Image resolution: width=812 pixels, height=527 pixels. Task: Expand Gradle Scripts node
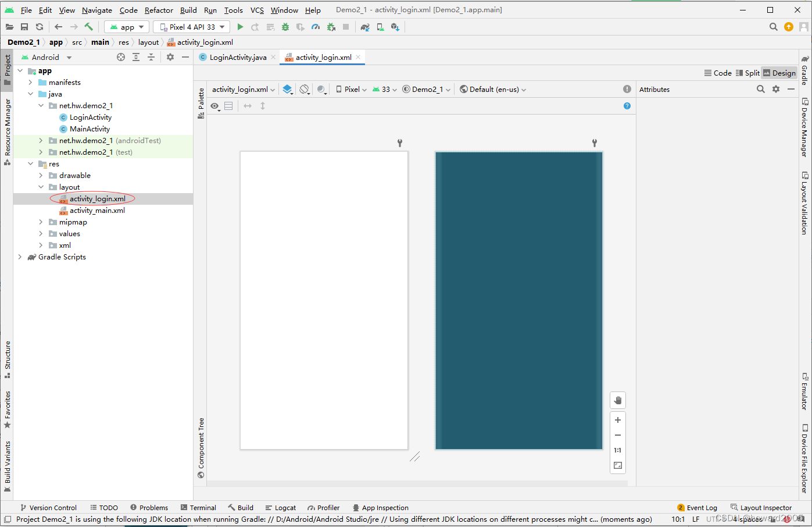click(x=20, y=257)
